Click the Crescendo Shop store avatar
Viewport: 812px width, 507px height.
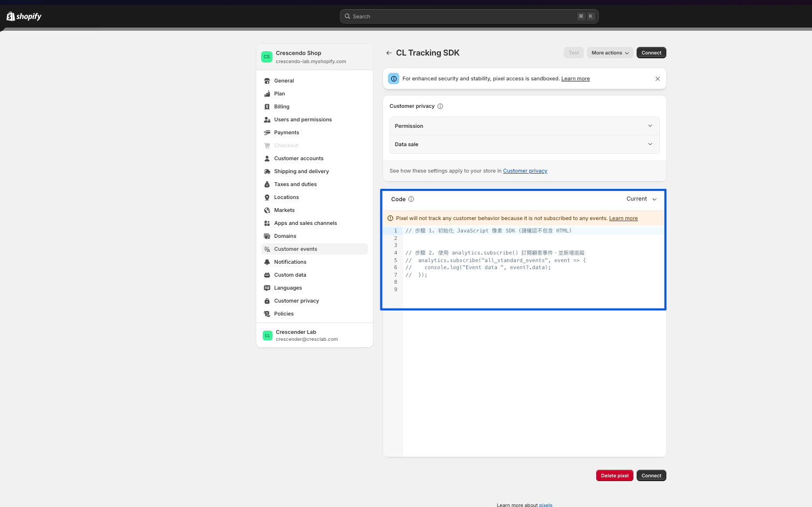(x=267, y=57)
